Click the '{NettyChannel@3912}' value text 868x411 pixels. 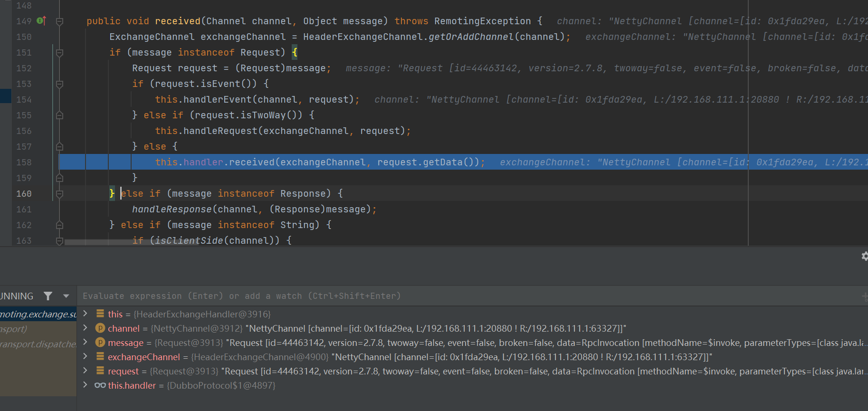point(197,328)
